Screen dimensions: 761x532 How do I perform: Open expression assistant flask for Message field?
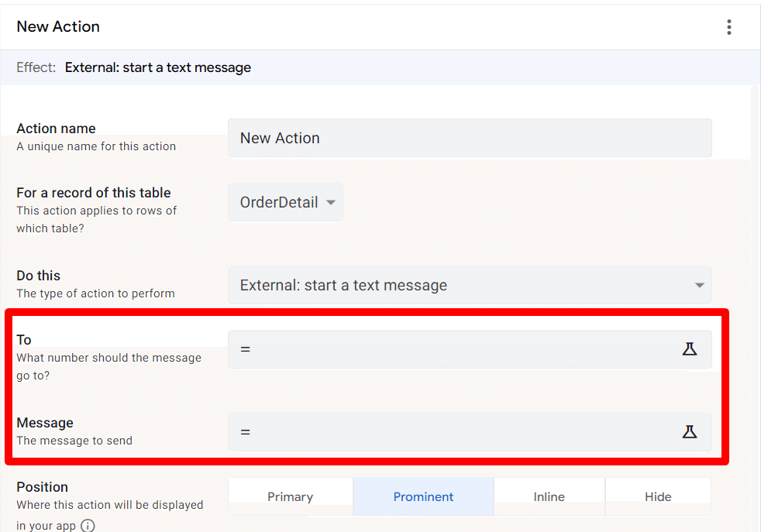point(689,432)
